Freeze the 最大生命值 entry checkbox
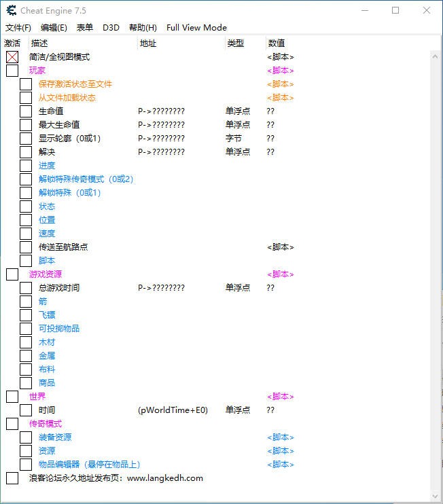Viewport: 443px width, 504px height. click(x=26, y=125)
